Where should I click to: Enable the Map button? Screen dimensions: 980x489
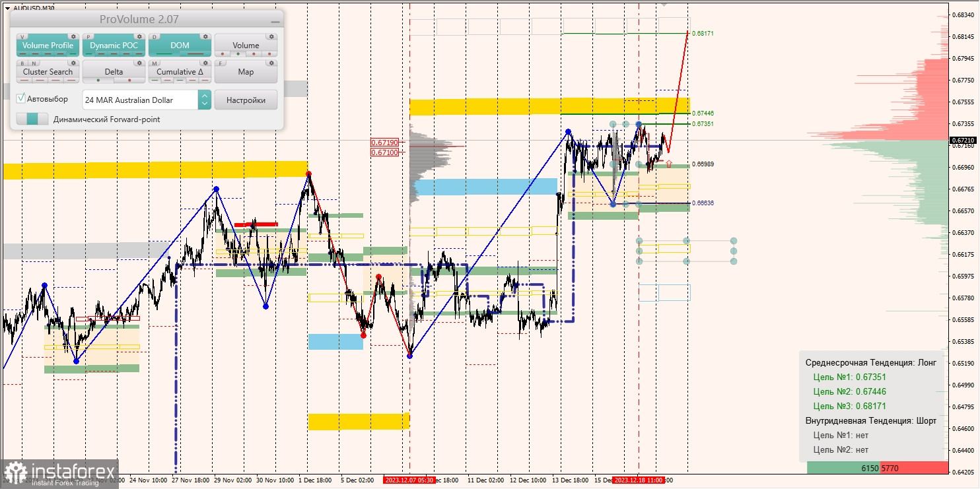(246, 71)
